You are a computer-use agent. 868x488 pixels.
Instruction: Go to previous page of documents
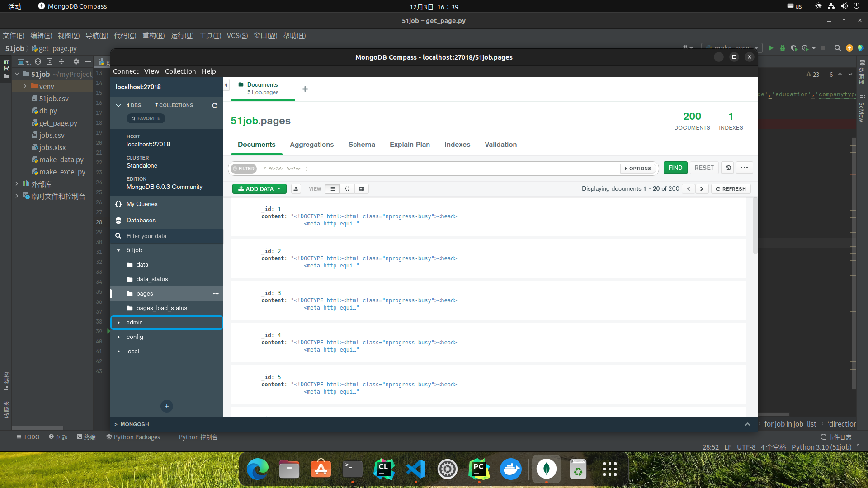tap(689, 189)
